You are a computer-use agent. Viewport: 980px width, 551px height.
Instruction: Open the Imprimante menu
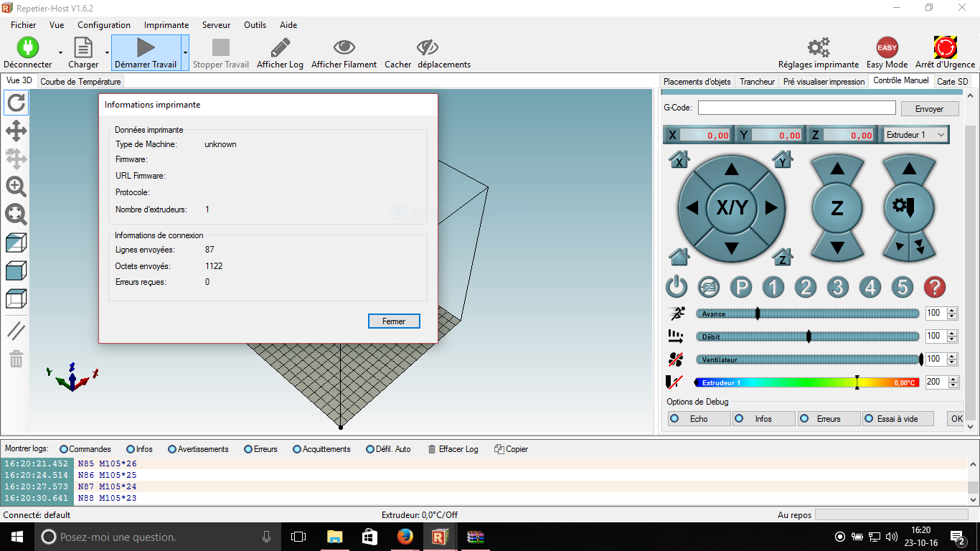tap(166, 24)
